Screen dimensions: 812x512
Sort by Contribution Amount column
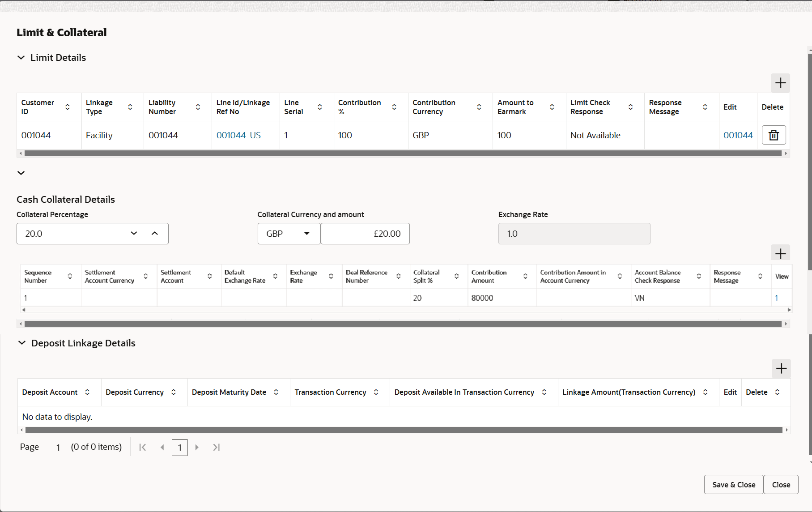(526, 276)
